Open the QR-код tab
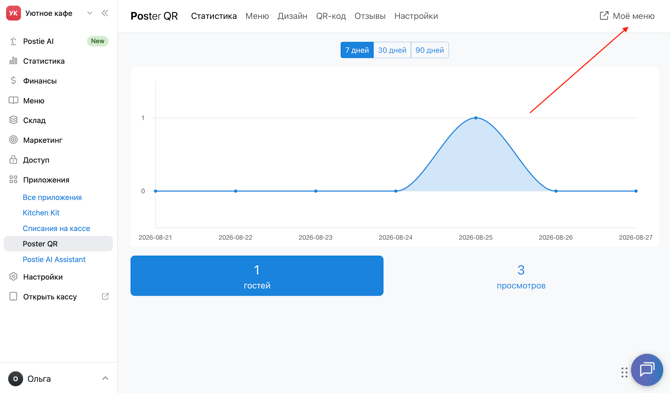Image resolution: width=670 pixels, height=393 pixels. click(331, 16)
